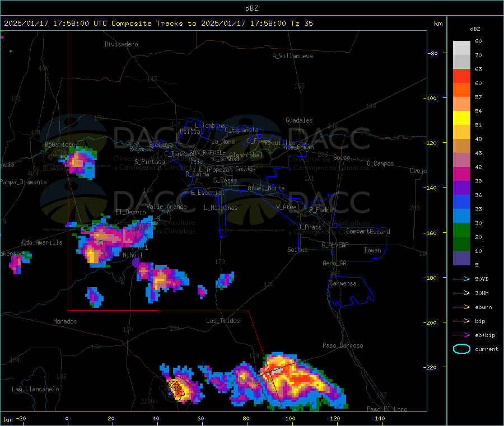Click the 60 dBZ red legend swatch

coord(461,76)
